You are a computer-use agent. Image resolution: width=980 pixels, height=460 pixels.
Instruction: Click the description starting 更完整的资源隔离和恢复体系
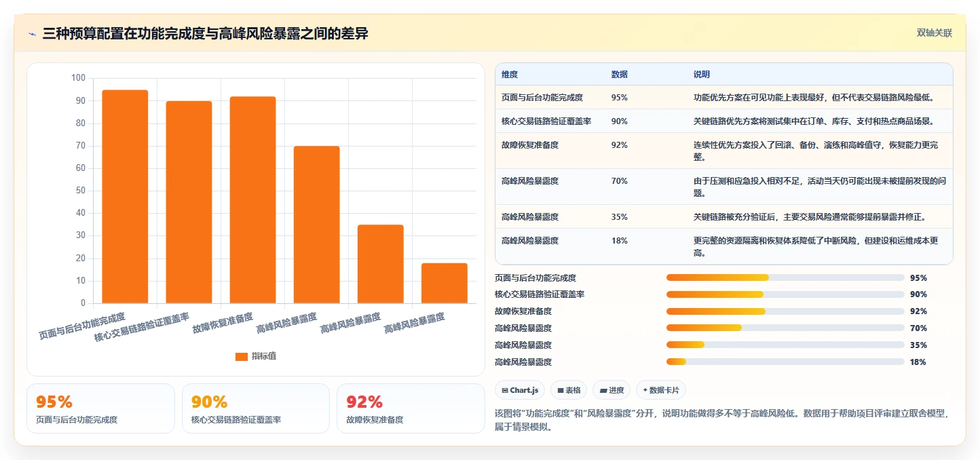[x=816, y=247]
